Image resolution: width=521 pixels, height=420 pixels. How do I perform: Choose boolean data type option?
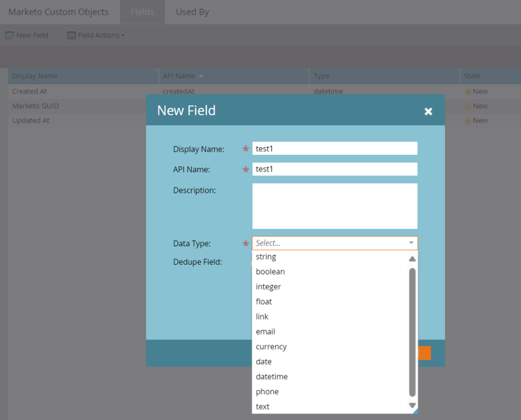point(270,272)
